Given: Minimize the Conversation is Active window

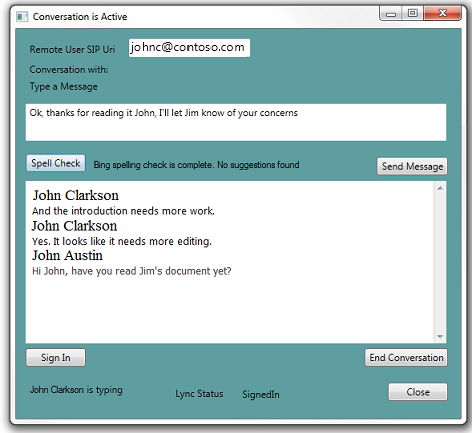Looking at the screenshot, I should coord(391,14).
